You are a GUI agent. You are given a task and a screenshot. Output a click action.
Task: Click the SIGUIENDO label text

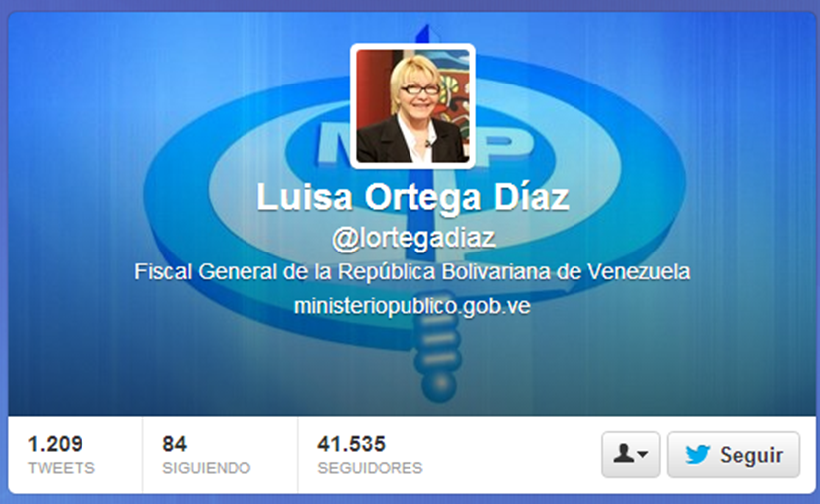pos(207,468)
